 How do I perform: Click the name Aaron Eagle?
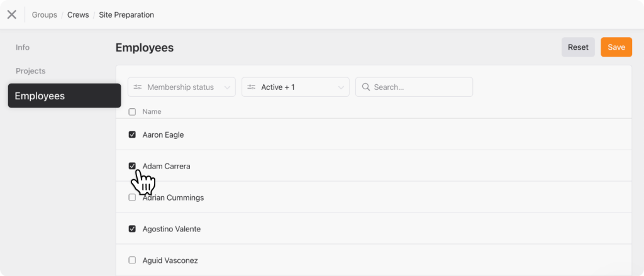point(163,135)
